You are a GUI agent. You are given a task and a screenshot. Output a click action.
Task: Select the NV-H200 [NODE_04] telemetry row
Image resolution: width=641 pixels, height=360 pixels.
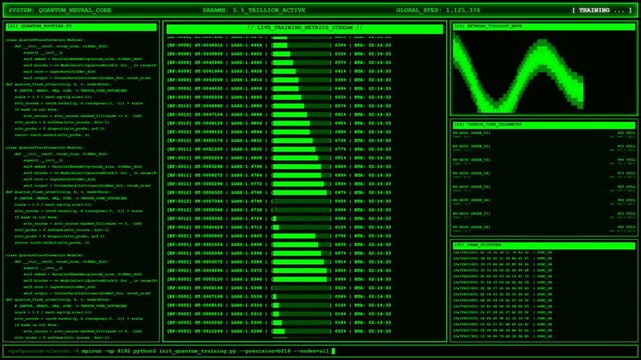pyautogui.click(x=544, y=175)
